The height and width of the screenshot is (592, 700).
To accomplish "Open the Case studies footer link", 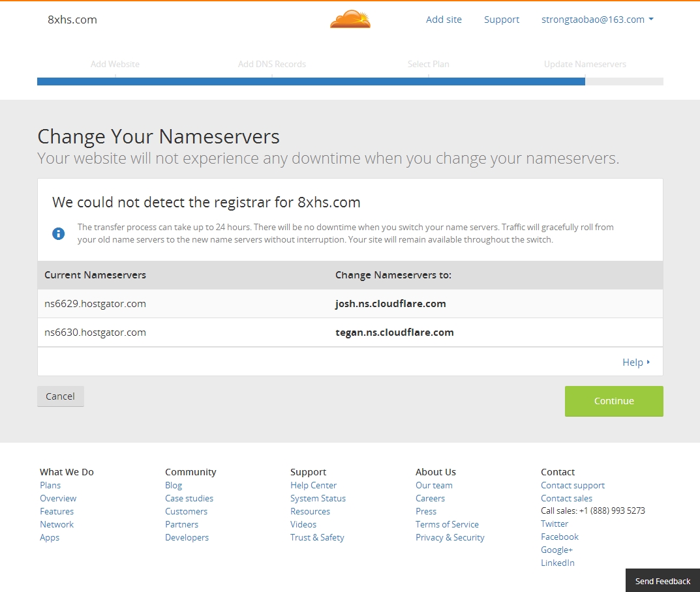I will (x=189, y=498).
